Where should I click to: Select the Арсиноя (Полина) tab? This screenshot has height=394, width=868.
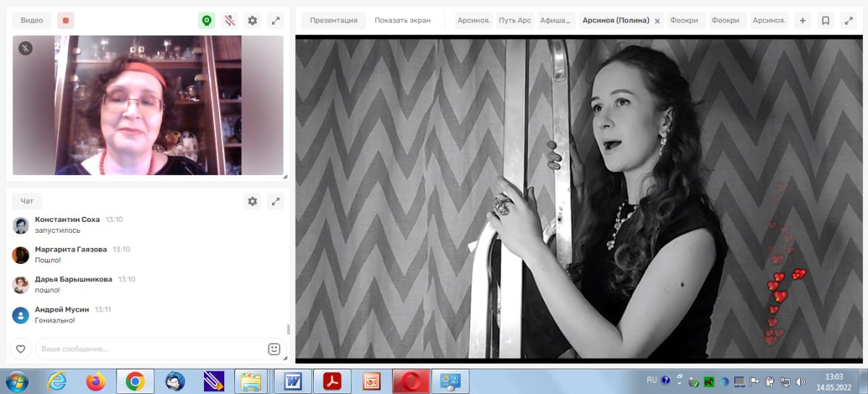(x=616, y=20)
